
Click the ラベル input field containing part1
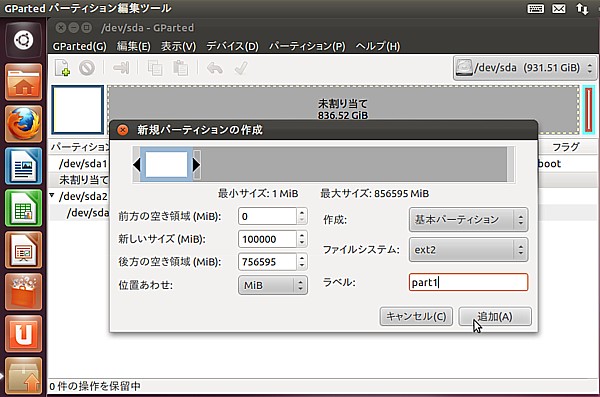tap(469, 282)
